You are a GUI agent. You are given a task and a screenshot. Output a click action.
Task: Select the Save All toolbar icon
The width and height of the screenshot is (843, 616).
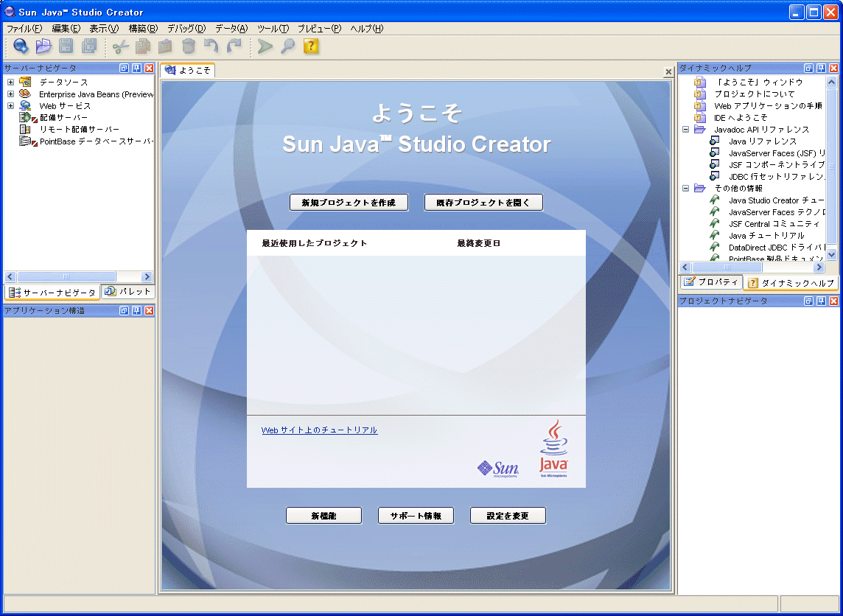tap(88, 46)
